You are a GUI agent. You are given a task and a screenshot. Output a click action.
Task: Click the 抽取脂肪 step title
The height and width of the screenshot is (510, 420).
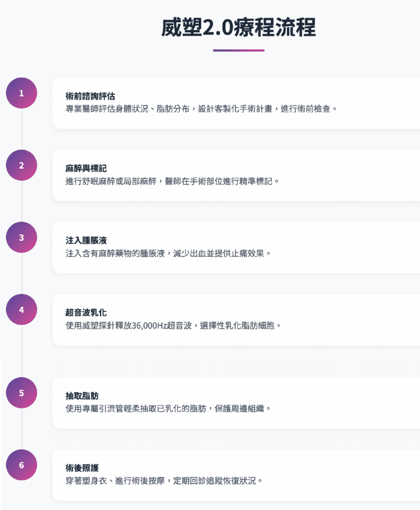(82, 395)
